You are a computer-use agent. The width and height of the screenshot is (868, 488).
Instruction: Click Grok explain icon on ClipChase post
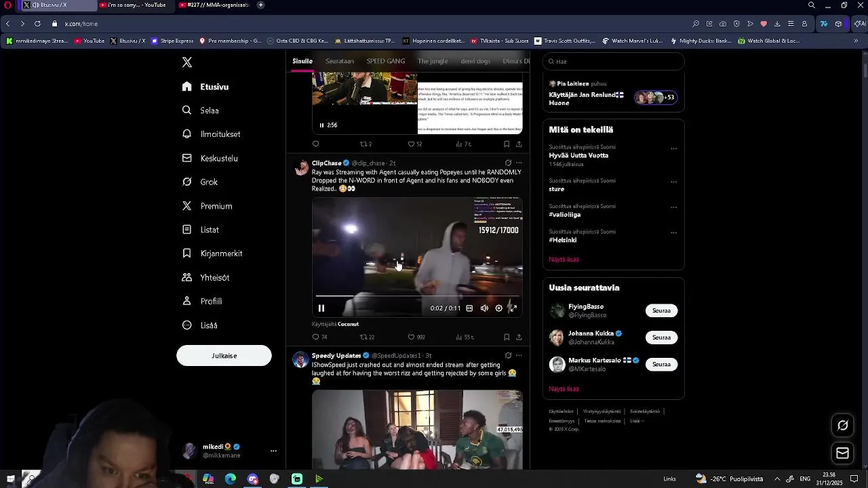[508, 163]
